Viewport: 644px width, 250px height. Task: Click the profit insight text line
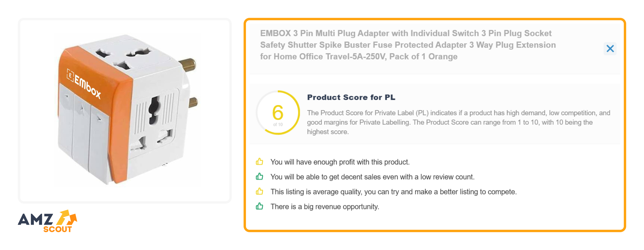(340, 162)
